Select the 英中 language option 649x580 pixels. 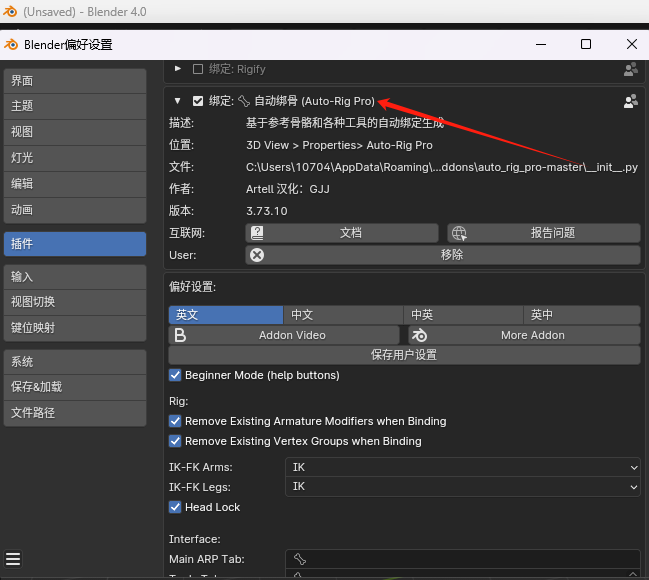582,315
